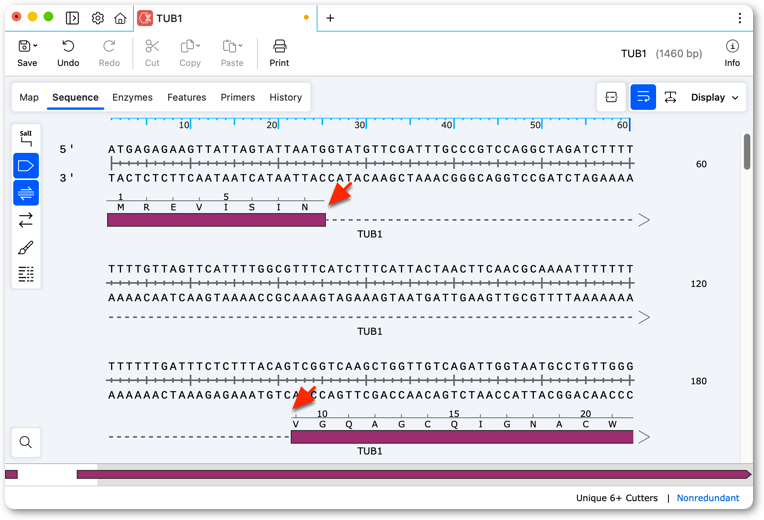The width and height of the screenshot is (764, 520).
Task: Expand the Save dropdown arrow
Action: click(x=36, y=46)
